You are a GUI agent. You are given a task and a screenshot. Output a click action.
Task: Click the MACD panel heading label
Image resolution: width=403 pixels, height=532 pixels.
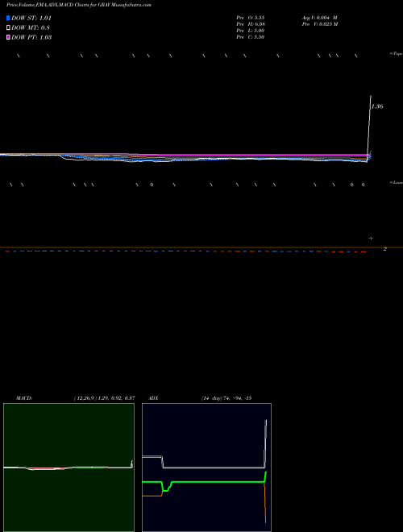24,398
